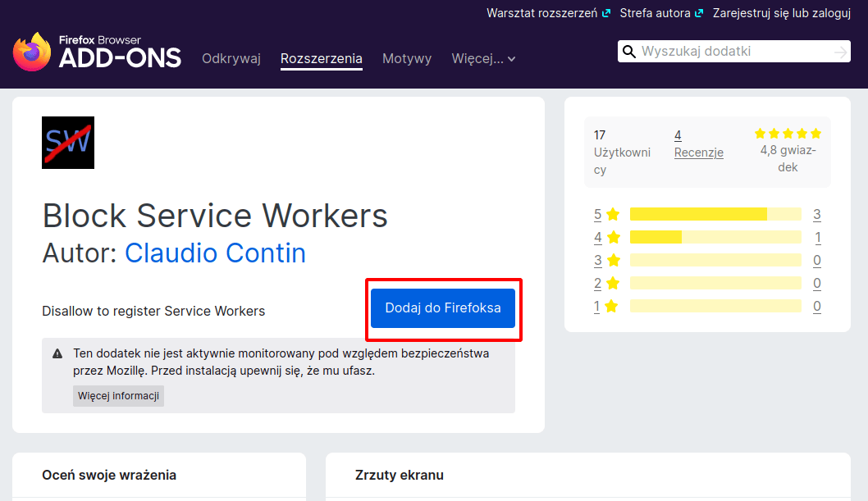Click the Block Service Workers title
Image resolution: width=868 pixels, height=501 pixels.
[x=215, y=216]
